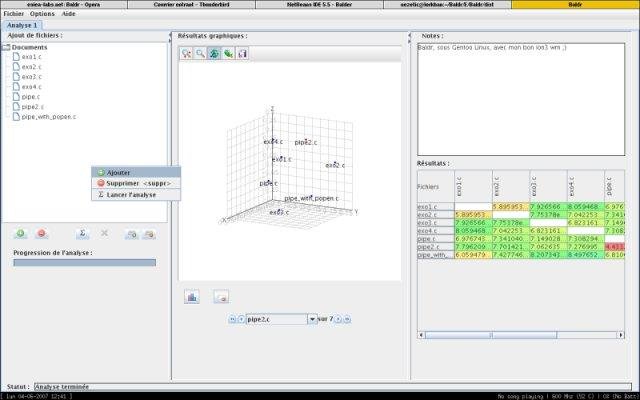Switch to the Analyse 1 tab
Viewport: 640px width, 400px height.
[x=22, y=25]
